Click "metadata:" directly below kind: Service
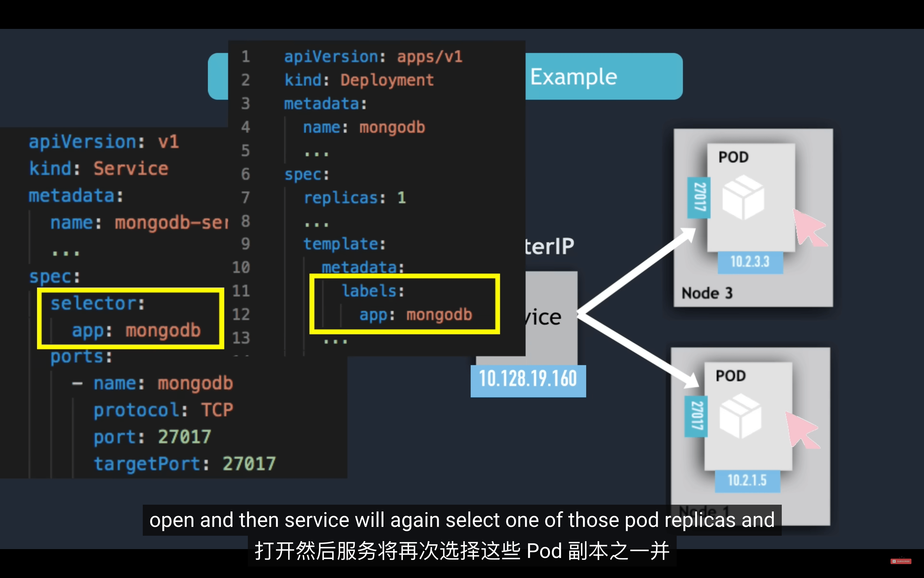924x578 pixels. 76,196
